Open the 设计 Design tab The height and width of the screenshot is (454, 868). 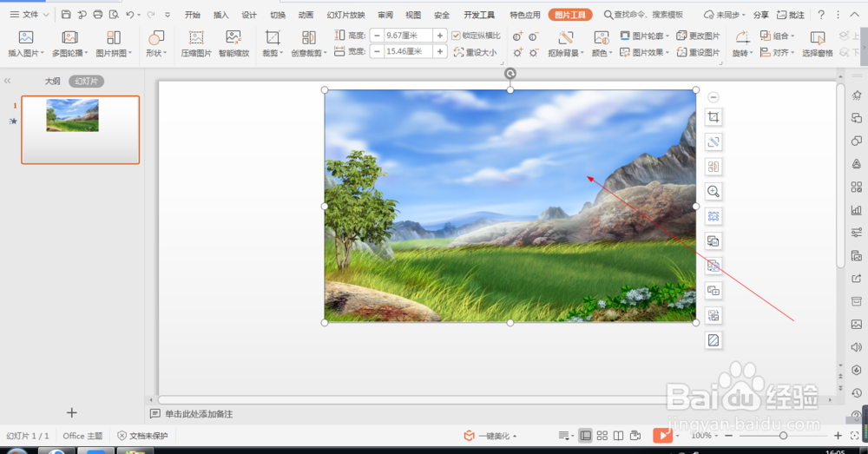(x=249, y=15)
